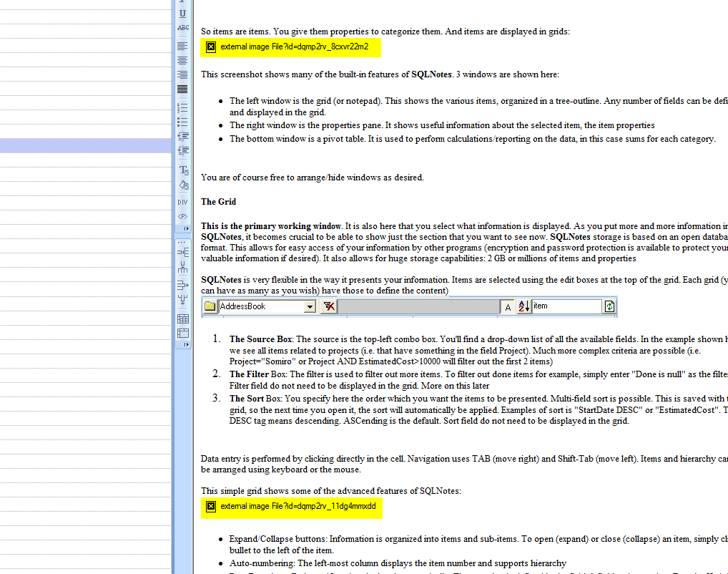Click 'Data entry is performed by clicking' paragraph

click(x=464, y=464)
